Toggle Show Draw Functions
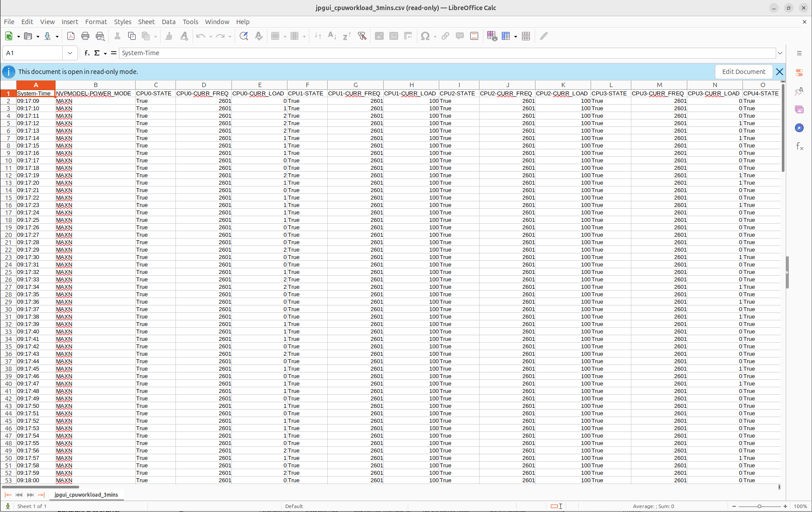This screenshot has width=812, height=512. 543,36
